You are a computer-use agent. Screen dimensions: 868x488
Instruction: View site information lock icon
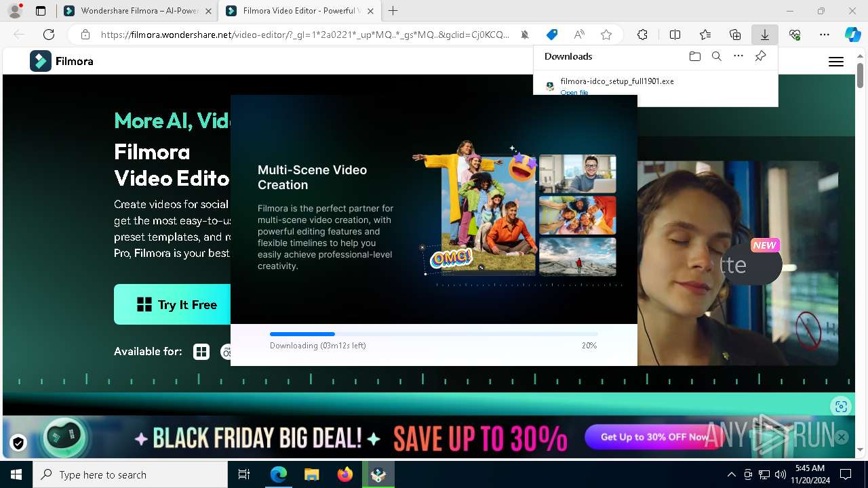point(85,35)
